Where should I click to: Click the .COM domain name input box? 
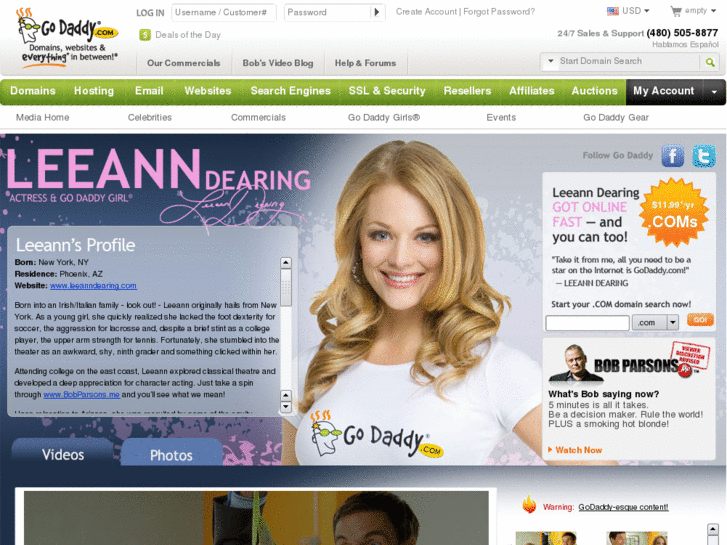click(587, 322)
